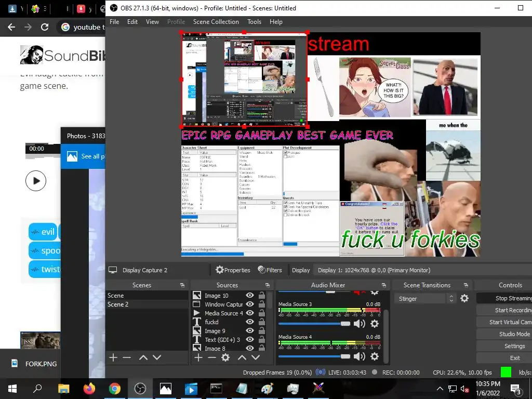This screenshot has height=399, width=532.
Task: Toggle visibility of Window Capture source
Action: pos(250,304)
